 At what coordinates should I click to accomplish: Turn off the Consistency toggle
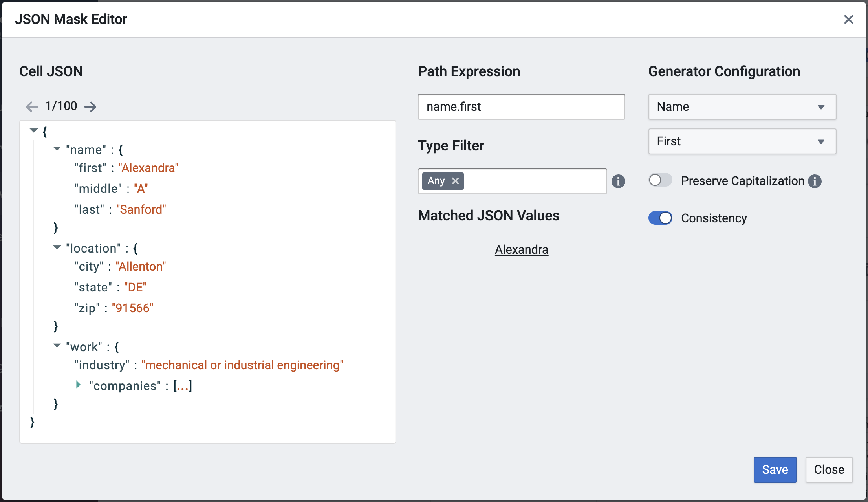pos(660,218)
